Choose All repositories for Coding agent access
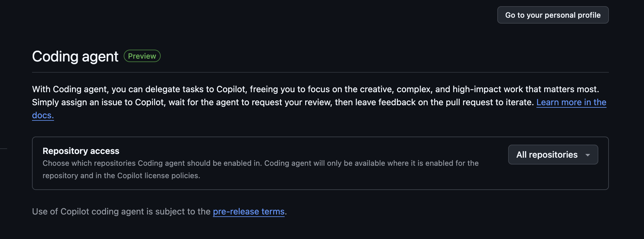Screen dimensions: 644x239 click(x=553, y=154)
